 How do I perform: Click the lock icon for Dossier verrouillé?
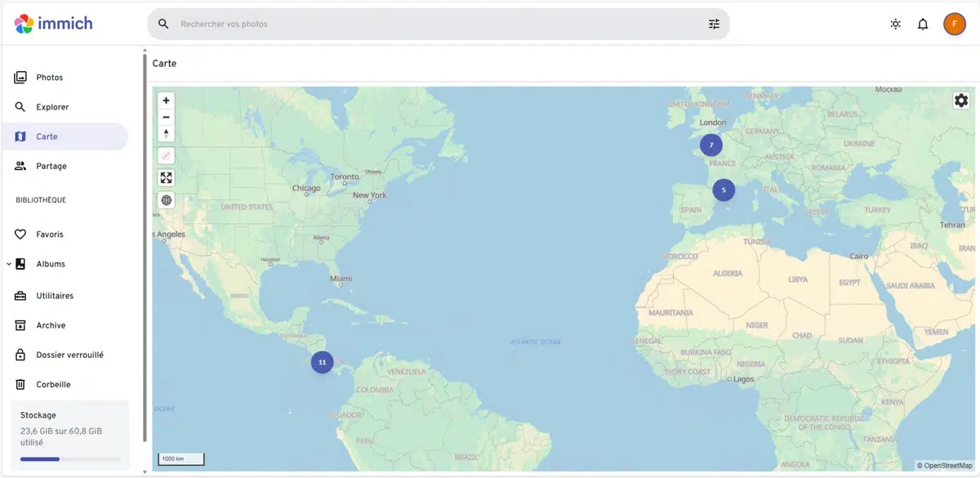coord(20,355)
